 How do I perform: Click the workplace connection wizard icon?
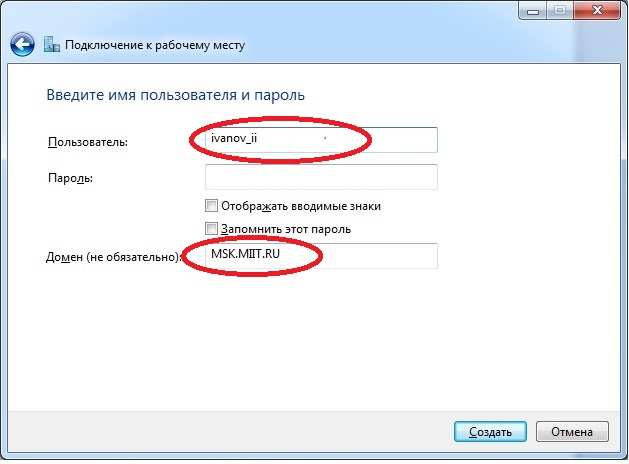(x=51, y=45)
